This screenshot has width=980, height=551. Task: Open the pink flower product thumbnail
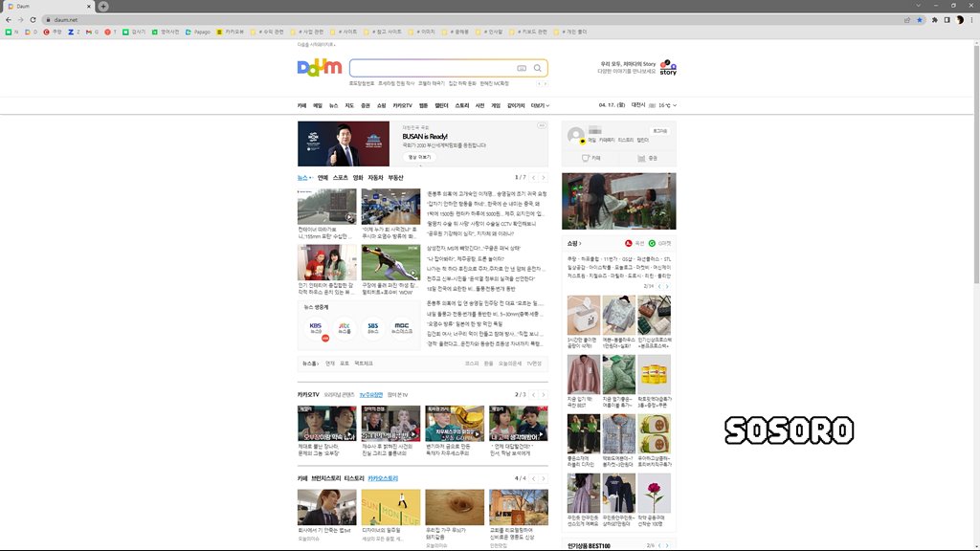(x=654, y=493)
